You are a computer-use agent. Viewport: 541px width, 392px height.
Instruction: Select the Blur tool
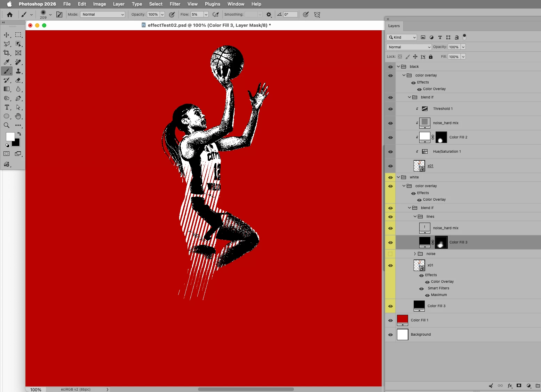pos(18,89)
